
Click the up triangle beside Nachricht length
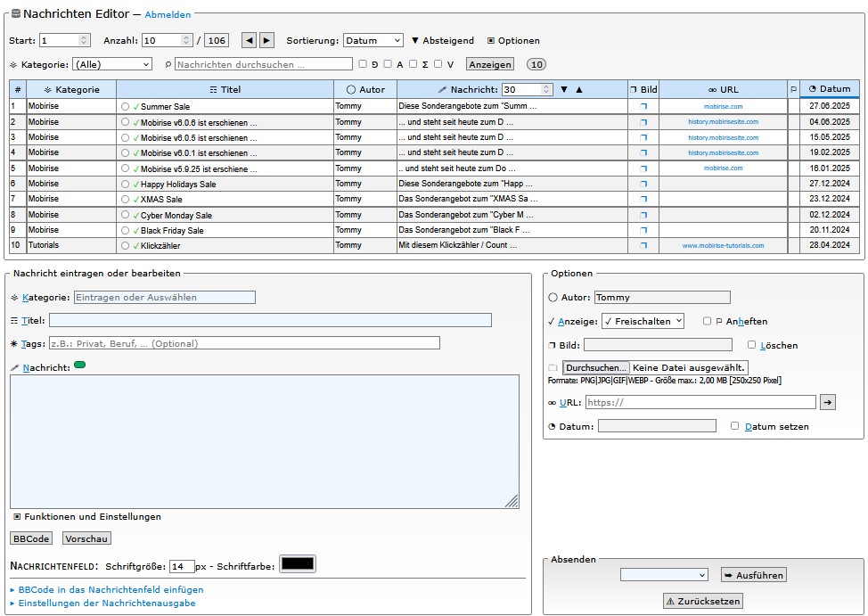(x=578, y=89)
